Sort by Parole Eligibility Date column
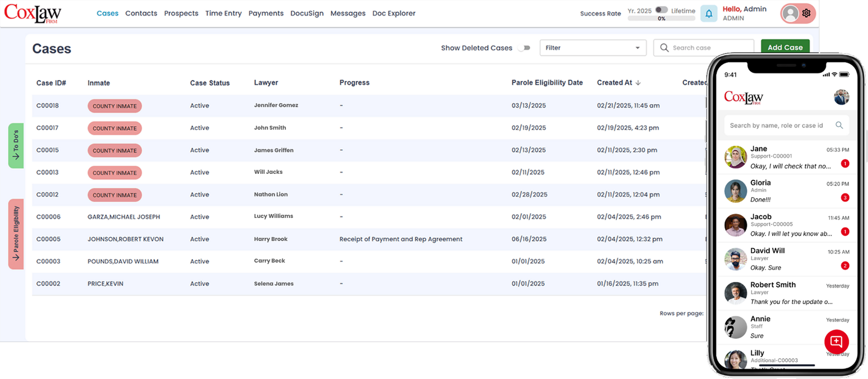The image size is (868, 379). click(x=547, y=83)
